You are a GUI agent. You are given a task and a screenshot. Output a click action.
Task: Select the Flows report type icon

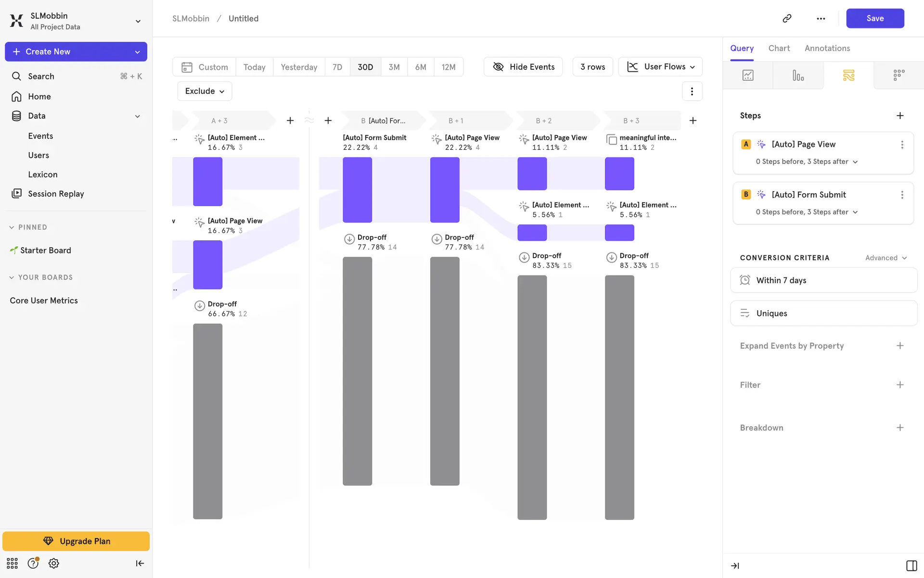pyautogui.click(x=848, y=75)
